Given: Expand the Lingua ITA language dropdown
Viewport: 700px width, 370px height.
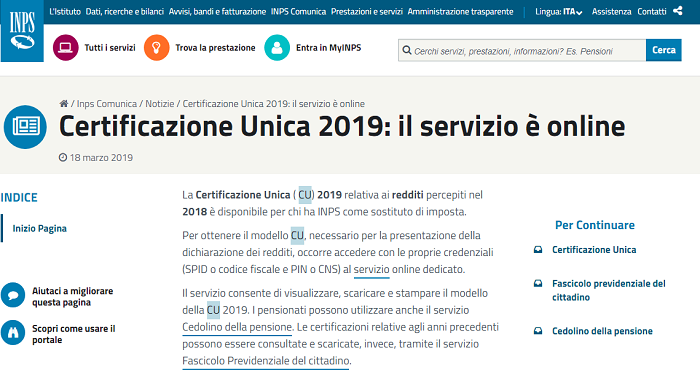Looking at the screenshot, I should point(558,12).
